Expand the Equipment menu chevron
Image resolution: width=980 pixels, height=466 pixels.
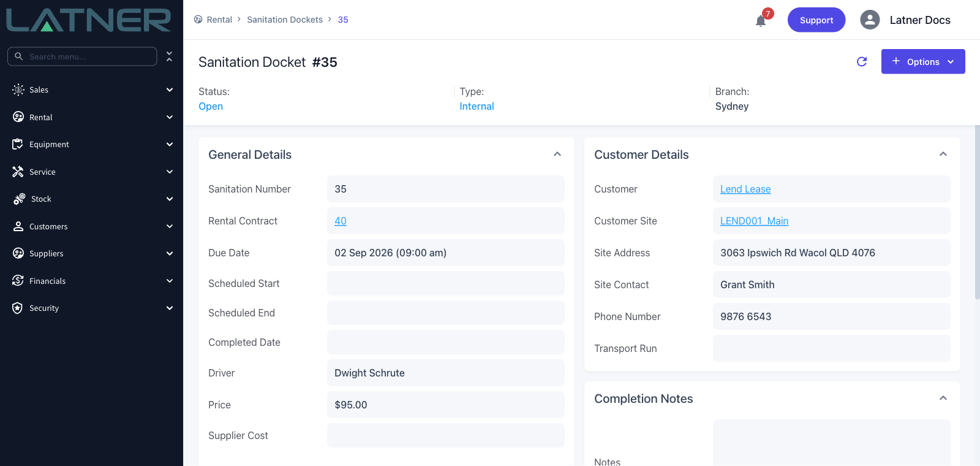click(170, 144)
